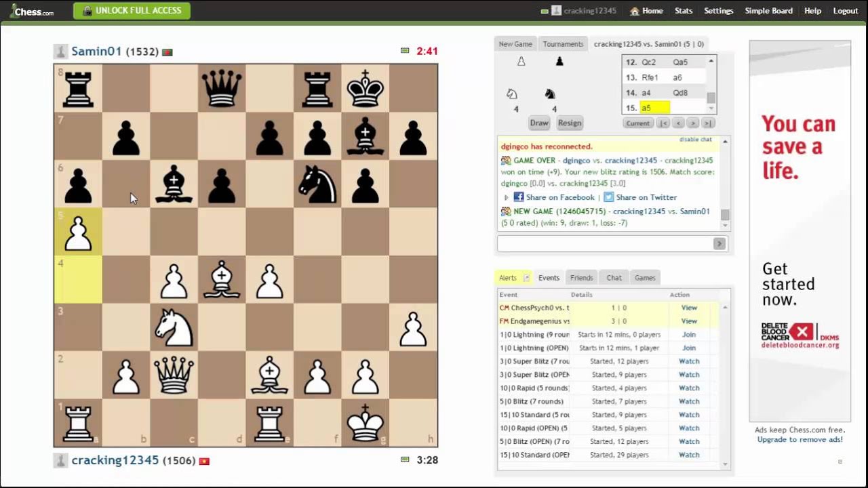The width and height of the screenshot is (868, 488).
Task: Click the cracking12345 avatar below the board
Action: click(x=60, y=460)
